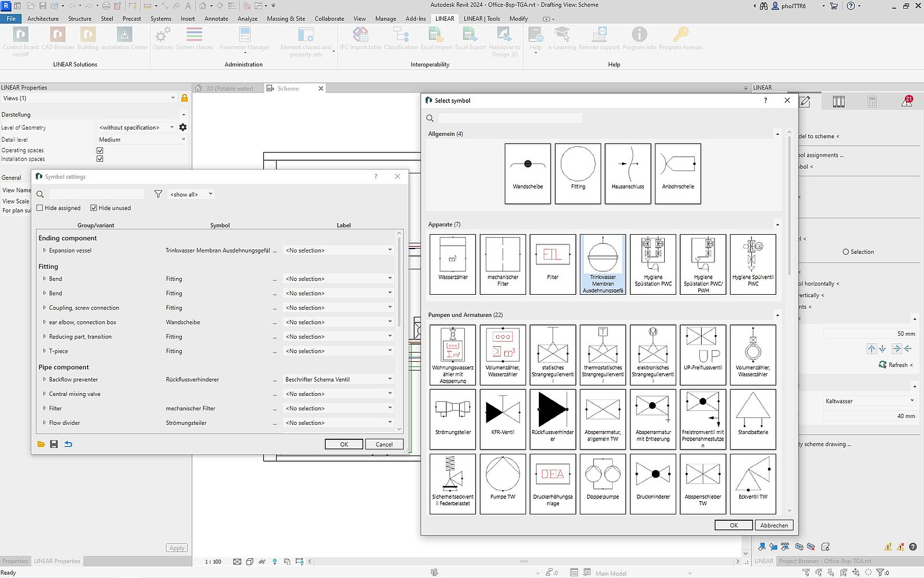Open the Kaltwasser dropdown
This screenshot has width=924, height=578.
click(869, 401)
